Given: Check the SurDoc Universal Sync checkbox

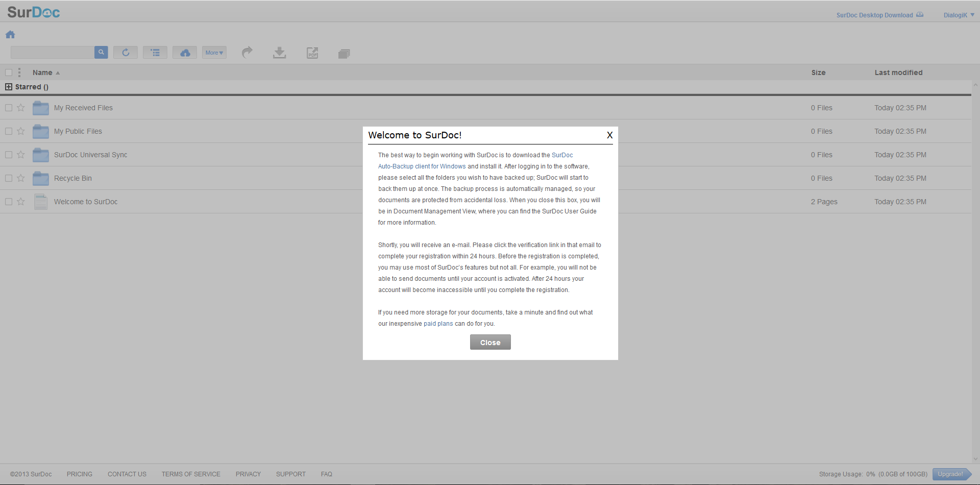Looking at the screenshot, I should tap(9, 155).
